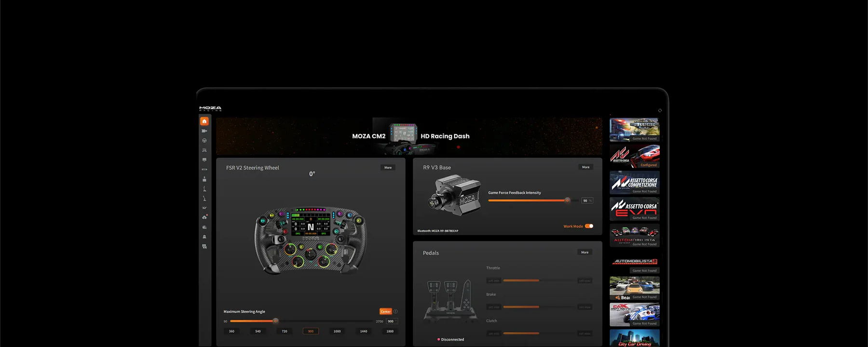Expand FSR V2 Steering Wheel with More
This screenshot has width=868, height=347.
388,168
